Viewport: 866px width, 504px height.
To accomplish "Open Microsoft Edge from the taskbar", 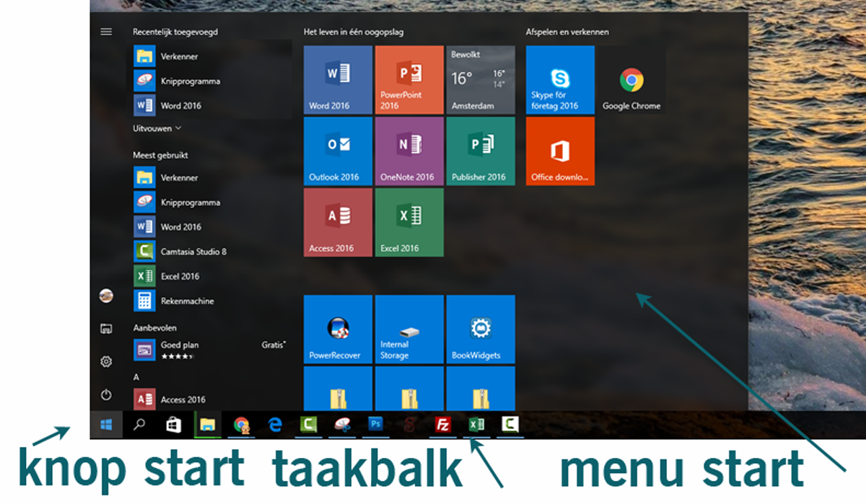I will [275, 425].
